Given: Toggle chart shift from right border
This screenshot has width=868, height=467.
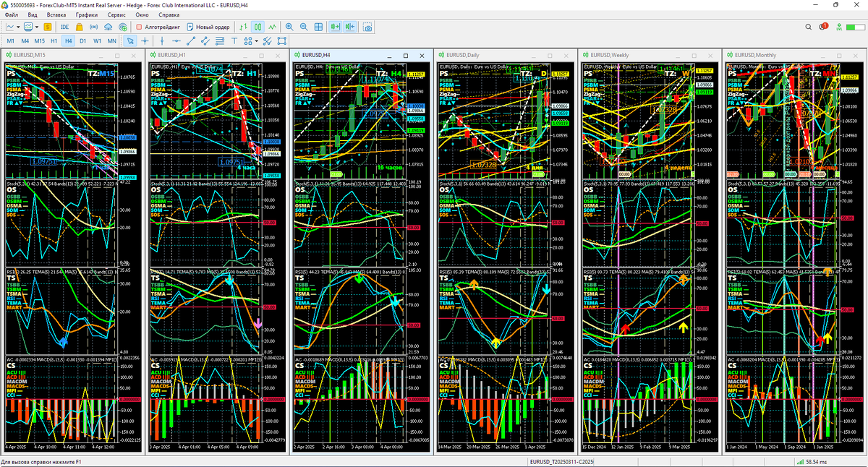Looking at the screenshot, I should (350, 27).
